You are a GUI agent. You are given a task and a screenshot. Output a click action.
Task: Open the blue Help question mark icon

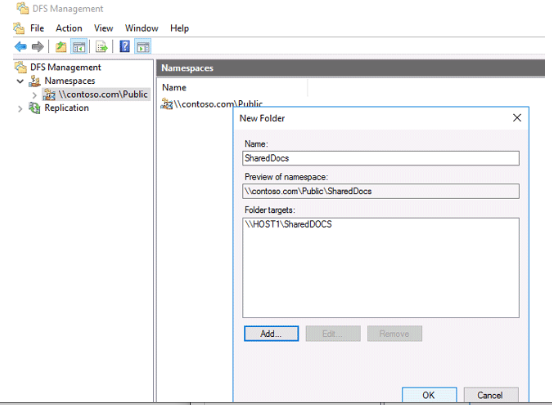(x=125, y=46)
